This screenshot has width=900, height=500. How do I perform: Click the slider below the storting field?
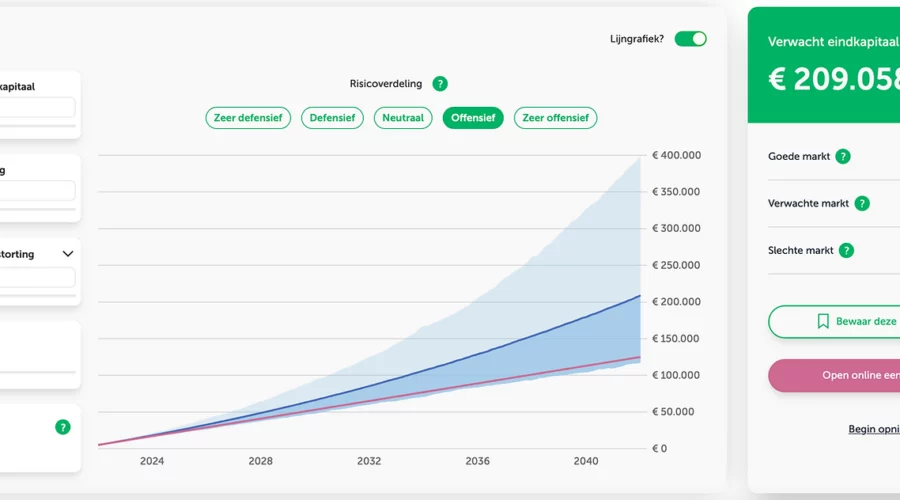pyautogui.click(x=38, y=296)
